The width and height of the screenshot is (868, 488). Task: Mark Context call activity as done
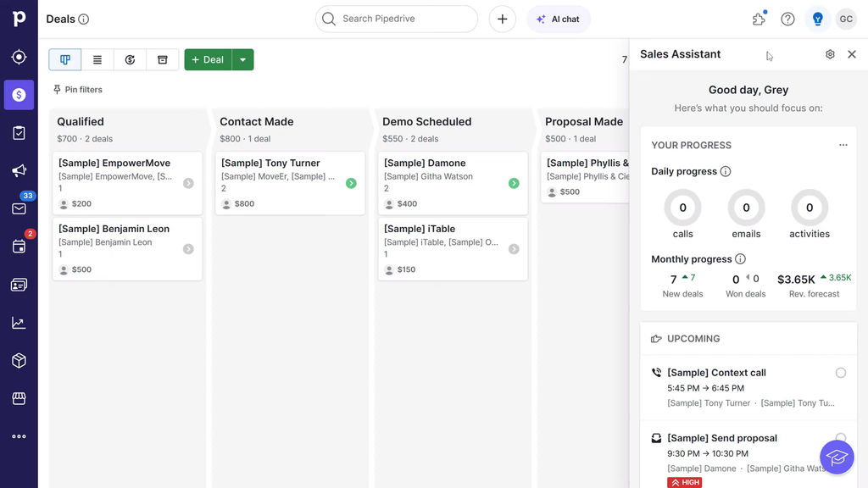coord(840,373)
